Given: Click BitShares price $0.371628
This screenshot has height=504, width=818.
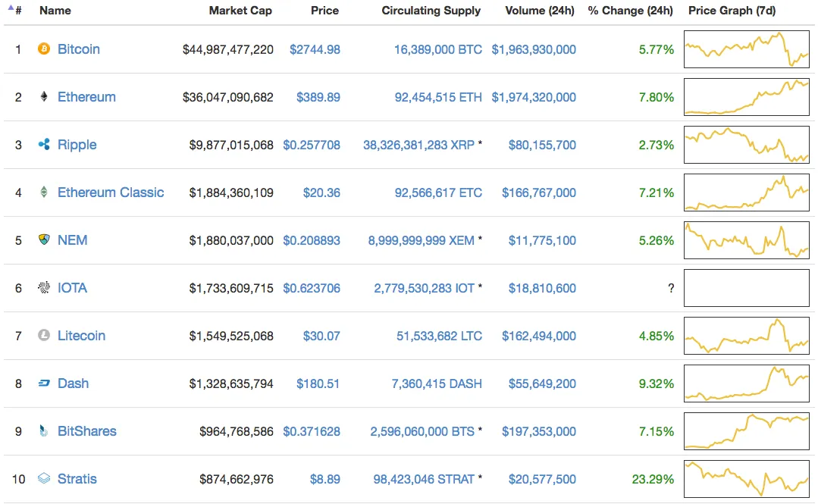Looking at the screenshot, I should coord(312,431).
